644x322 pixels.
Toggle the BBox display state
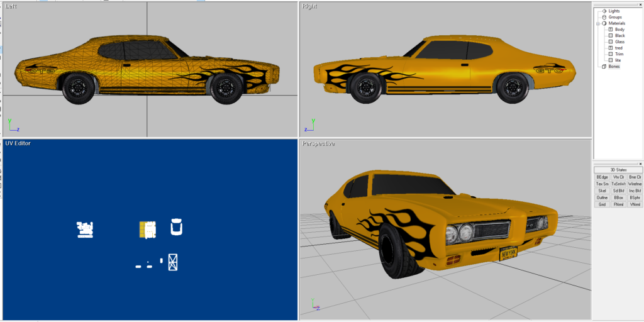618,197
